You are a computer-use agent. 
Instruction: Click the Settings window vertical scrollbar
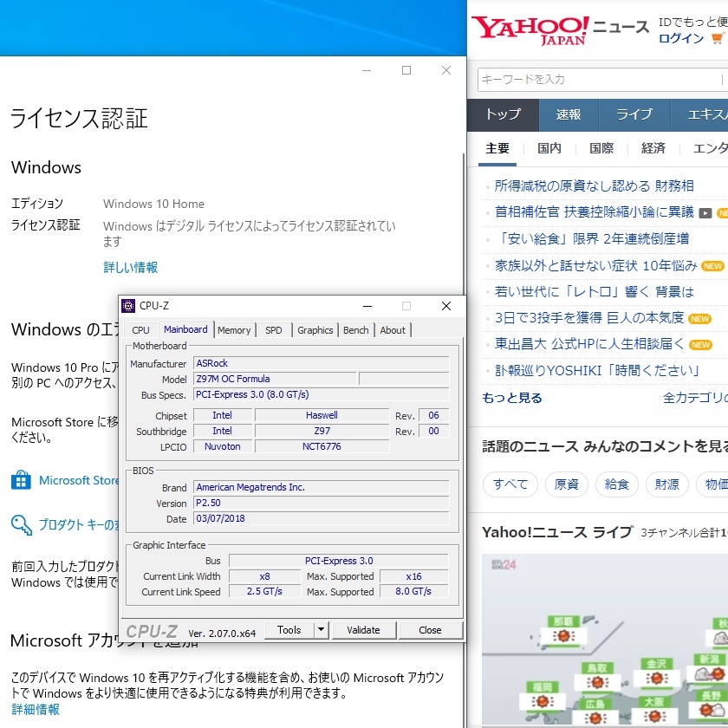click(x=464, y=223)
